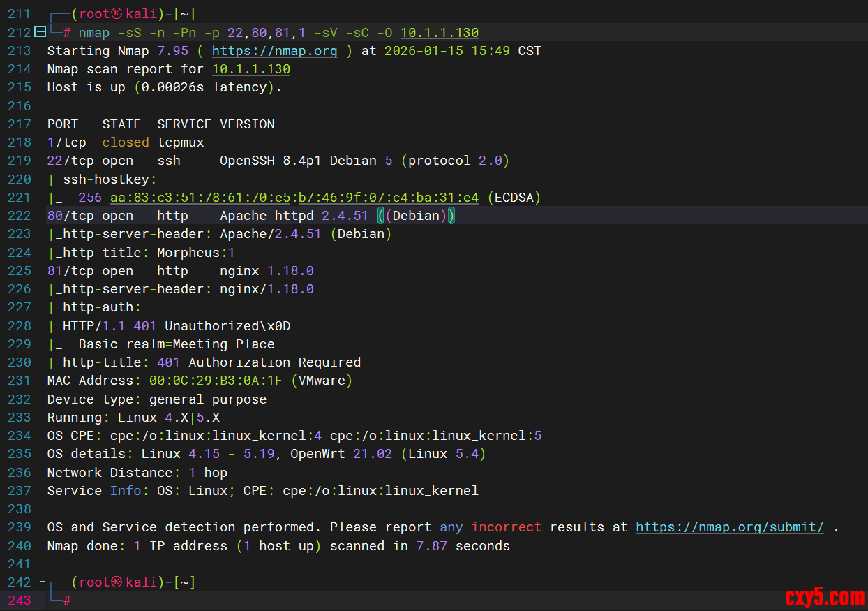Collapse the fold marker on line 212
Screen dimensions: 868x611
[40, 32]
